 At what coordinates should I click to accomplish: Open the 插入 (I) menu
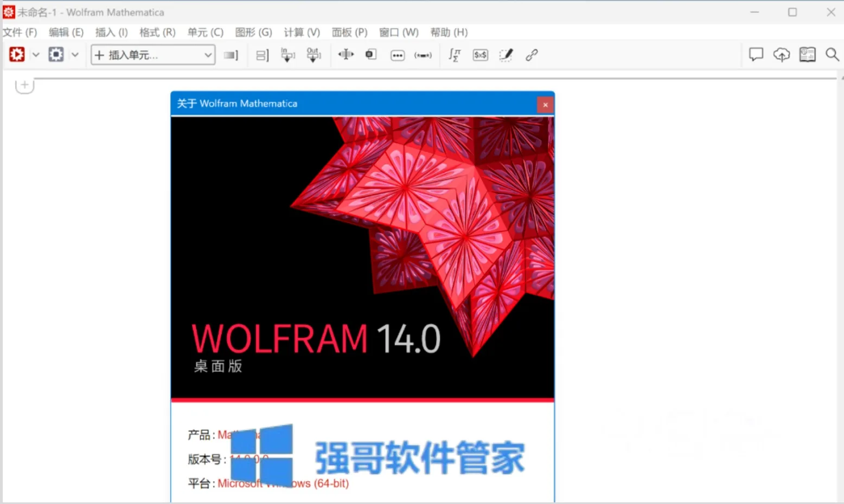111,33
